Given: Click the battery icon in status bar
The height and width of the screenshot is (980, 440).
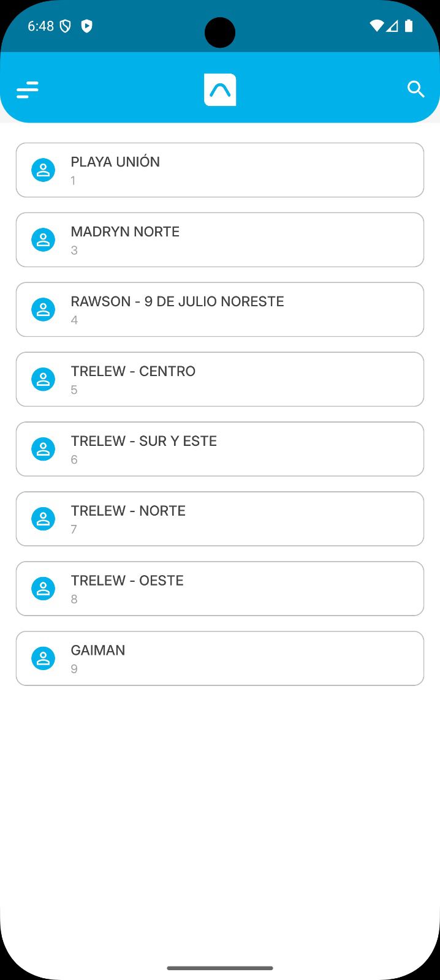Looking at the screenshot, I should (409, 26).
